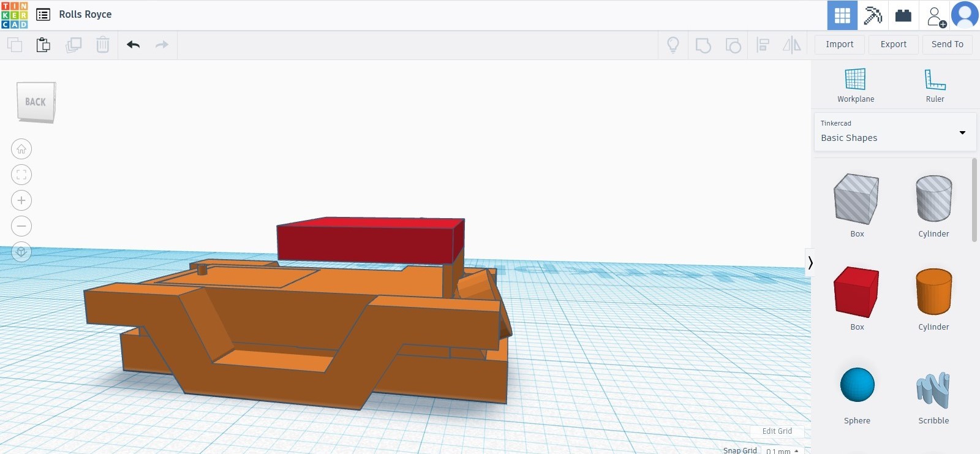This screenshot has width=980, height=454.
Task: Zoom in with the plus button
Action: tap(21, 200)
